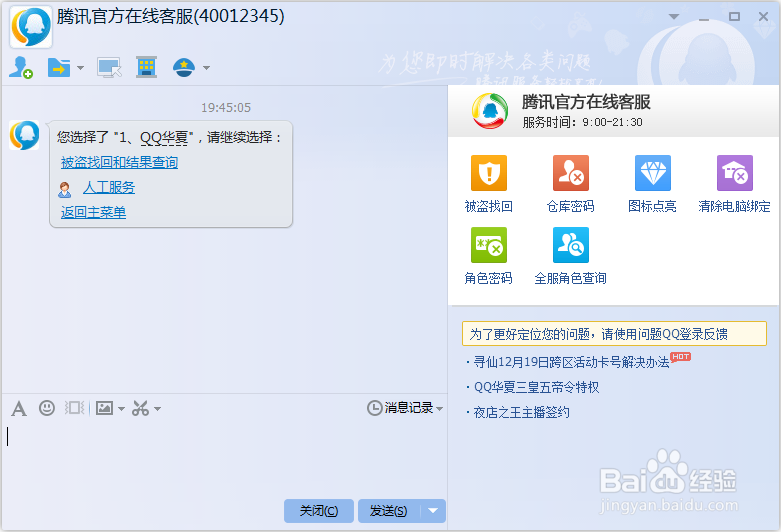Image resolution: width=781 pixels, height=532 pixels.
Task: Click the Tencent customer service logo
Action: point(490,111)
